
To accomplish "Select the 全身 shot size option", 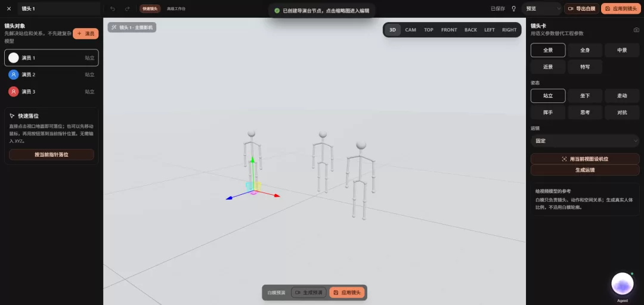I will [x=585, y=50].
